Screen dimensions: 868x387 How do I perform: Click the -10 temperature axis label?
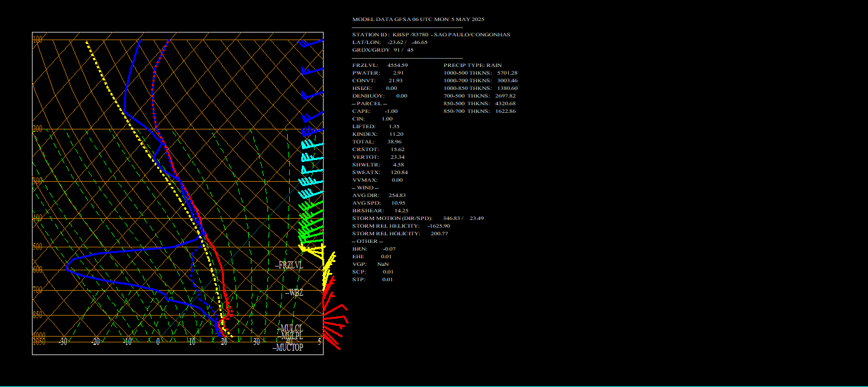(127, 342)
